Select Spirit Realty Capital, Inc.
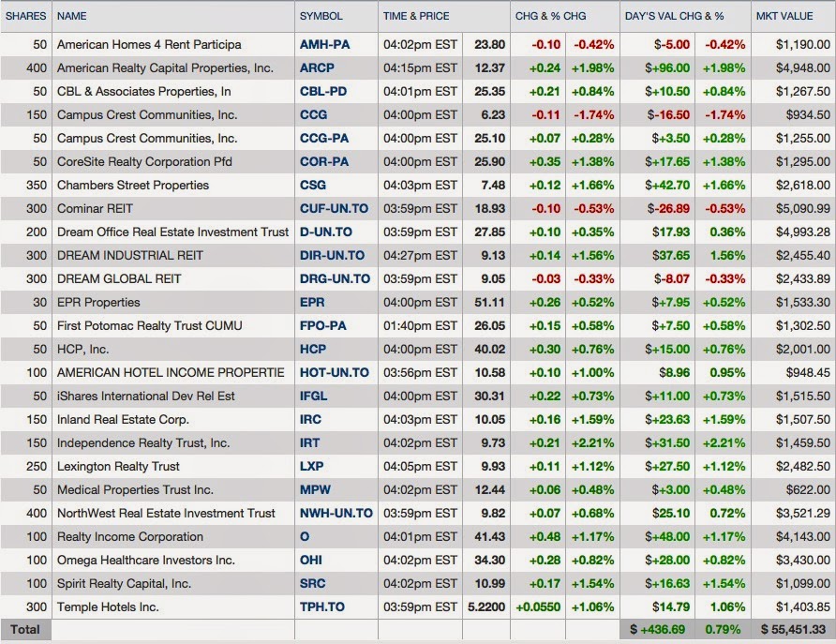The image size is (836, 644). click(x=125, y=584)
